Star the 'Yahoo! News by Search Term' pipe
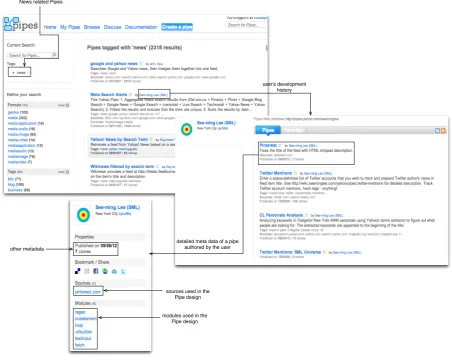The width and height of the screenshot is (452, 360). pos(151,139)
